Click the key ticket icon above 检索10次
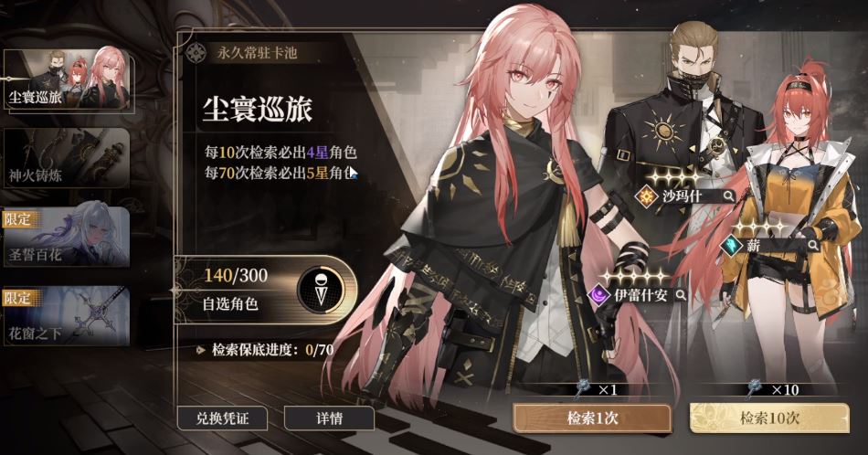Image resolution: width=868 pixels, height=455 pixels. point(756,389)
